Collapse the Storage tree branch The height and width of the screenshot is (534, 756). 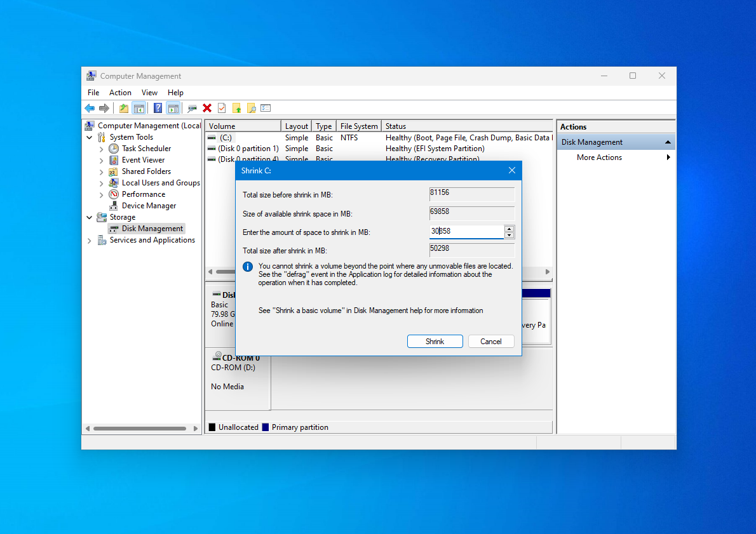click(x=90, y=217)
